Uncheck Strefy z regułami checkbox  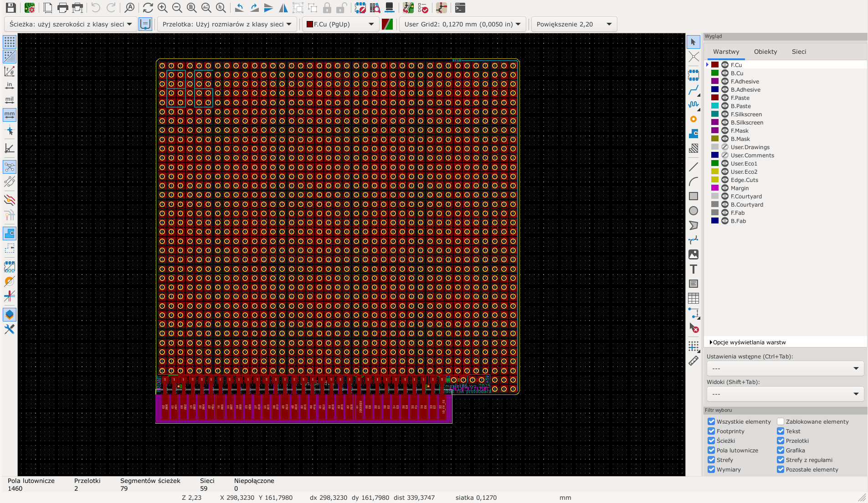[781, 460]
